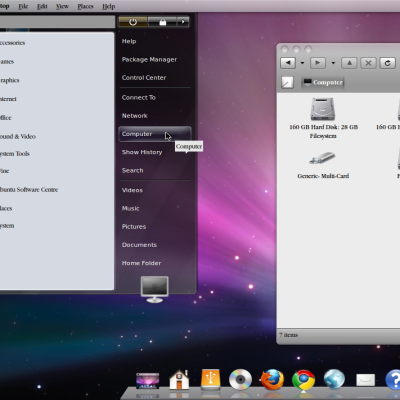This screenshot has width=400, height=400.
Task: Open the Videos folder entry
Action: pos(132,190)
